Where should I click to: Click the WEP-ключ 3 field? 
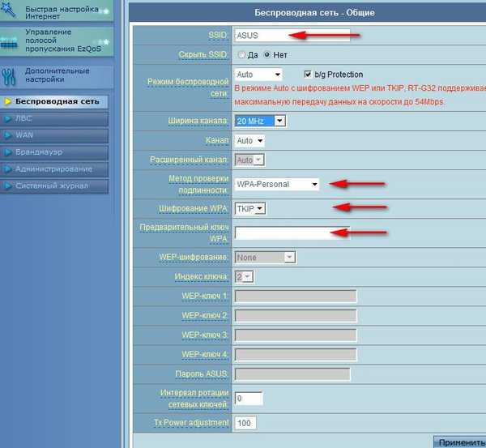(296, 335)
